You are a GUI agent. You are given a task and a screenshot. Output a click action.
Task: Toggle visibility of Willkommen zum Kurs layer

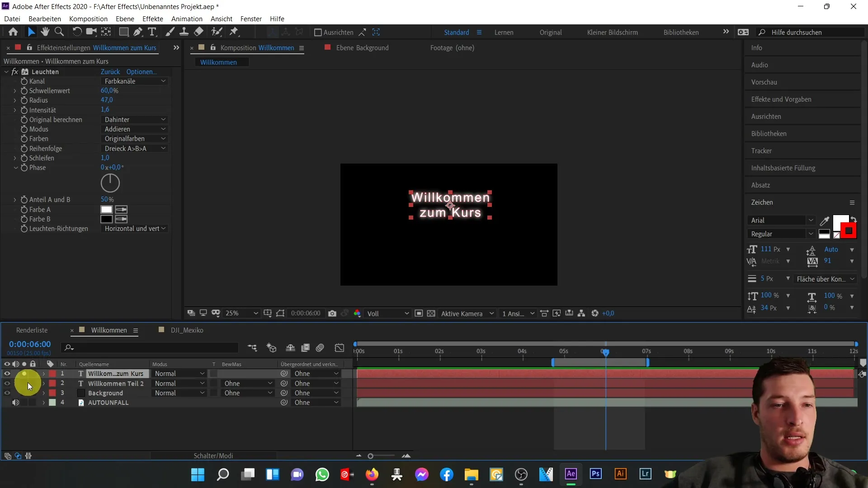pos(7,374)
